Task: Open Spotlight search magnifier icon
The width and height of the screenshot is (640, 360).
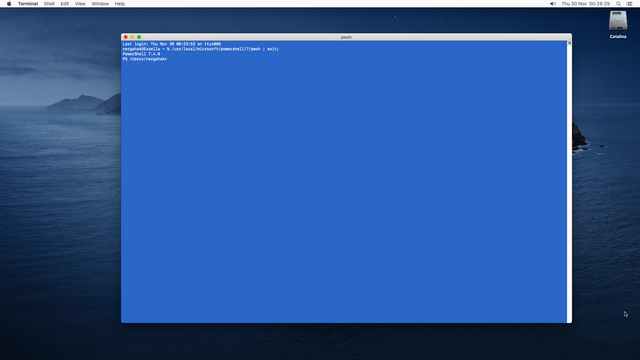Action: (x=619, y=4)
